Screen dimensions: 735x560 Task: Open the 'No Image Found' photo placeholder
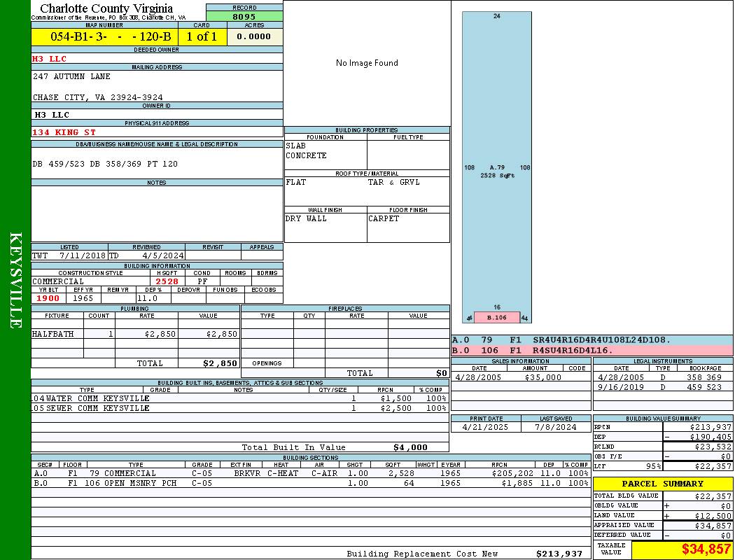click(367, 63)
